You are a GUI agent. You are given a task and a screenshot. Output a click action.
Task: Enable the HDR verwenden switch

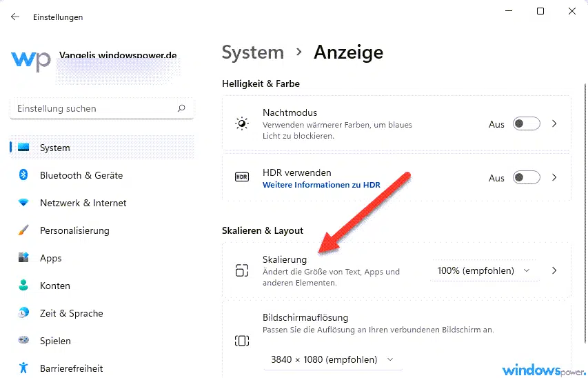coord(527,178)
